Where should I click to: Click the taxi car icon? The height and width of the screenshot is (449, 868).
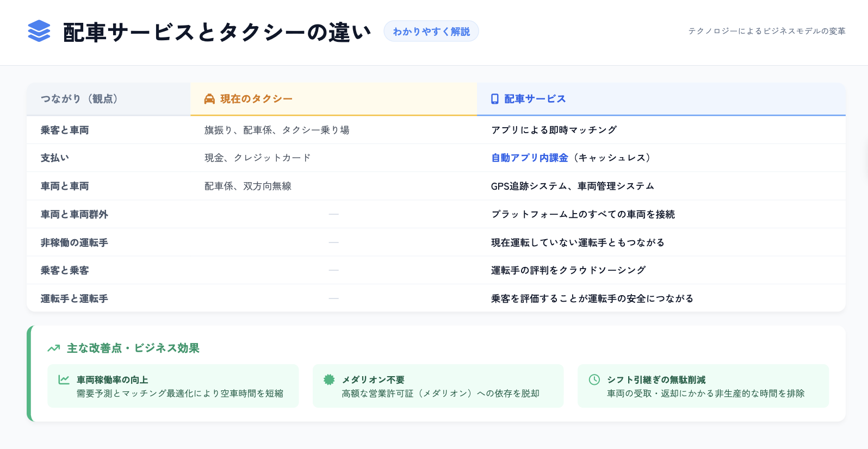209,99
